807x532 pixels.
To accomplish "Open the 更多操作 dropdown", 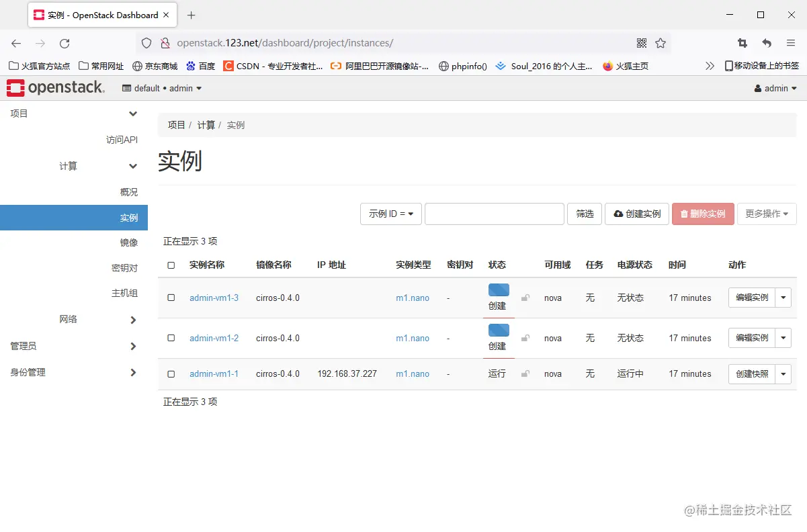I will [767, 214].
